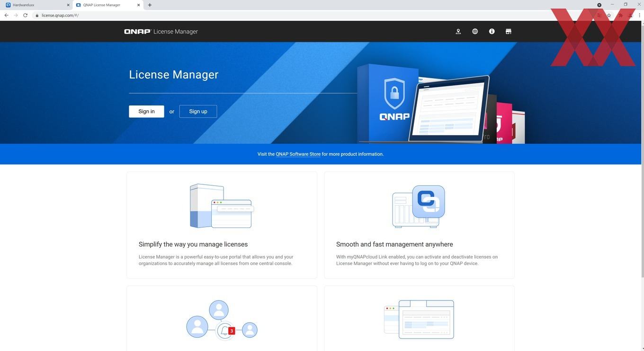Click the 'Smooth and fast management anywhere' heading

tap(394, 245)
